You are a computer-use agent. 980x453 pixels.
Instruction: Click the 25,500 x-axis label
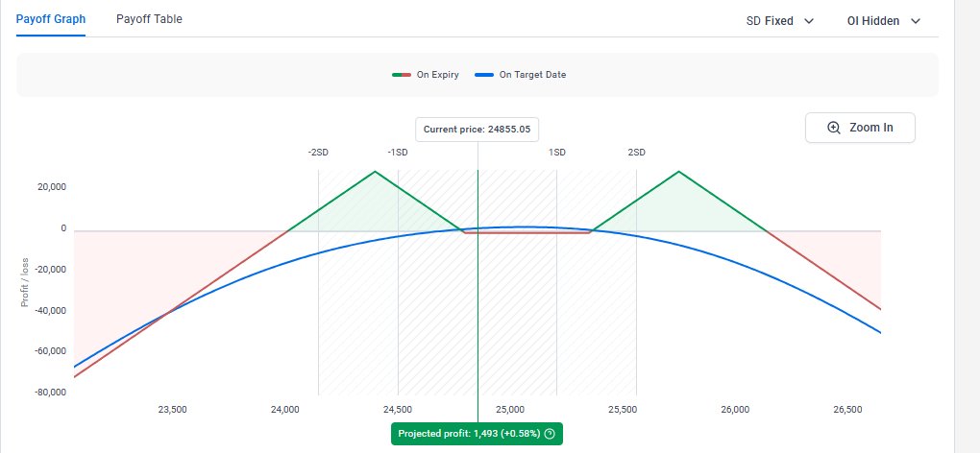(x=623, y=410)
